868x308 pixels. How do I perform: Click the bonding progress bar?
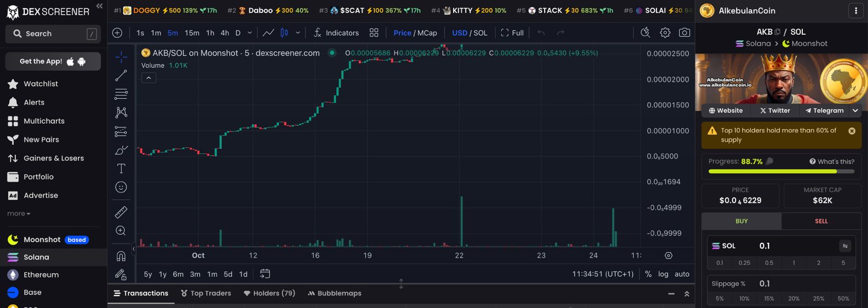point(781,171)
